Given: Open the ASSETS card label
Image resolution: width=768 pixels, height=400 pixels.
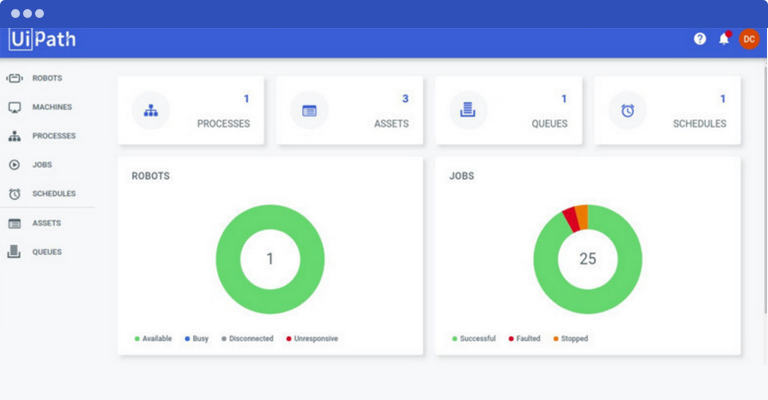Looking at the screenshot, I should [391, 124].
